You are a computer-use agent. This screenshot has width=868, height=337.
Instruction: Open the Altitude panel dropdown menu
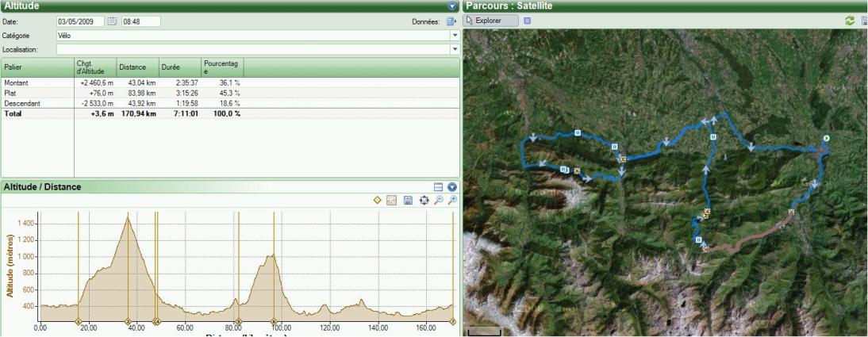[452, 6]
